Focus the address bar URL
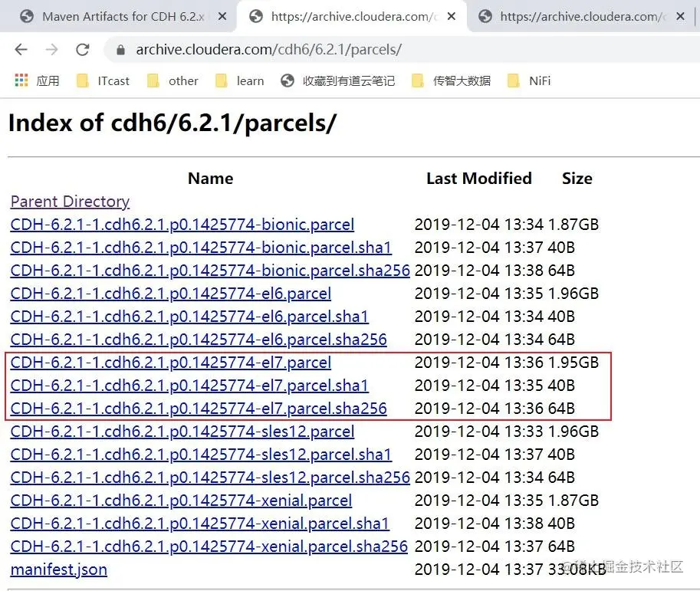Screen dimensions: 700x591 (x=269, y=50)
